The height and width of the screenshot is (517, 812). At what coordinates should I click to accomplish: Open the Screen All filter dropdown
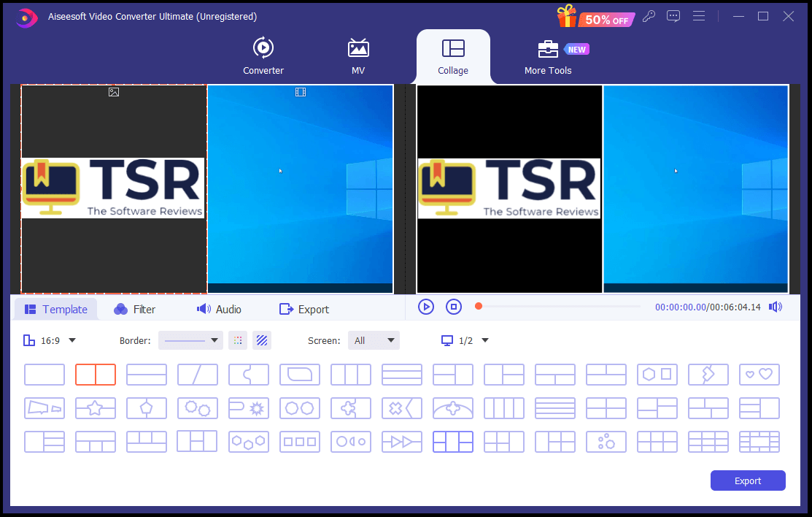point(374,340)
